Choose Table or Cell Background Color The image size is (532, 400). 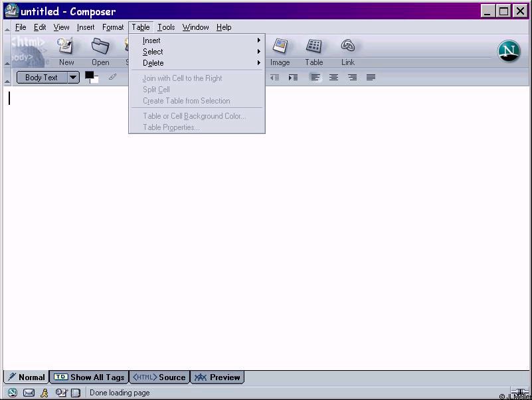(197, 116)
